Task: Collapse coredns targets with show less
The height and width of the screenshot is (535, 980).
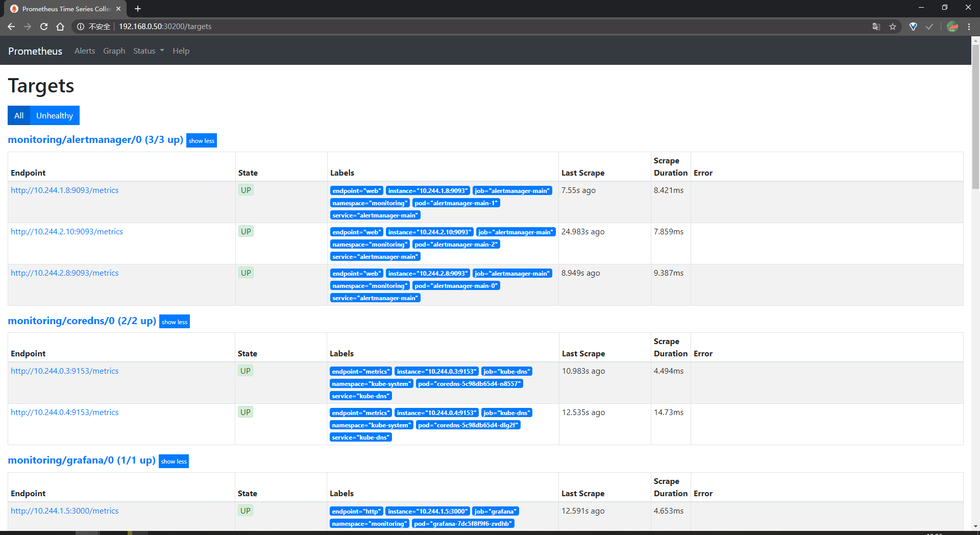Action: coord(175,322)
